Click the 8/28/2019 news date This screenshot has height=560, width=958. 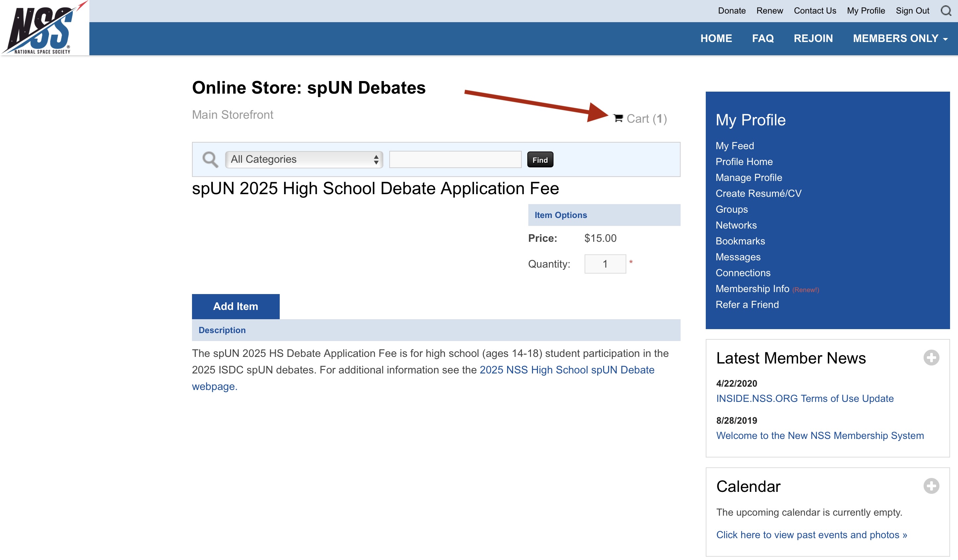tap(736, 420)
